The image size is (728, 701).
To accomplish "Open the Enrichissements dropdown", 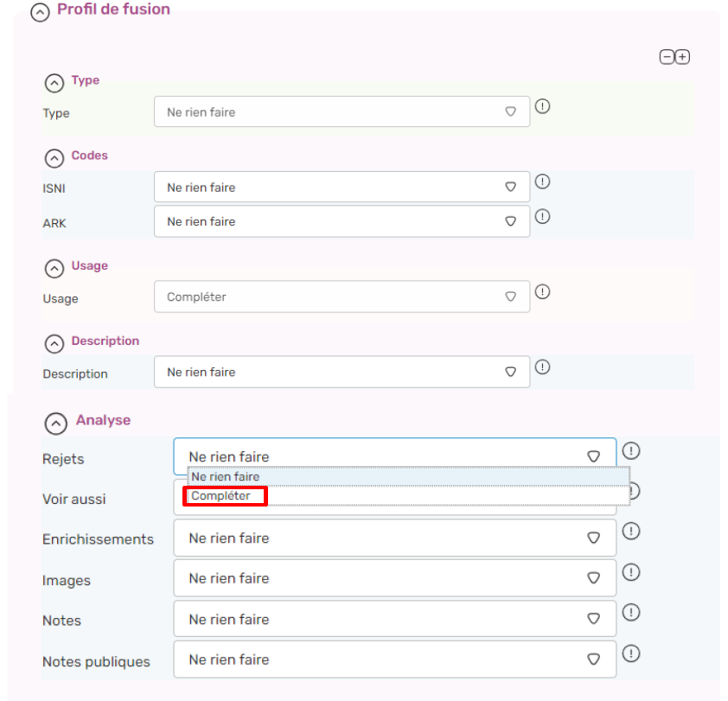I will click(x=394, y=538).
